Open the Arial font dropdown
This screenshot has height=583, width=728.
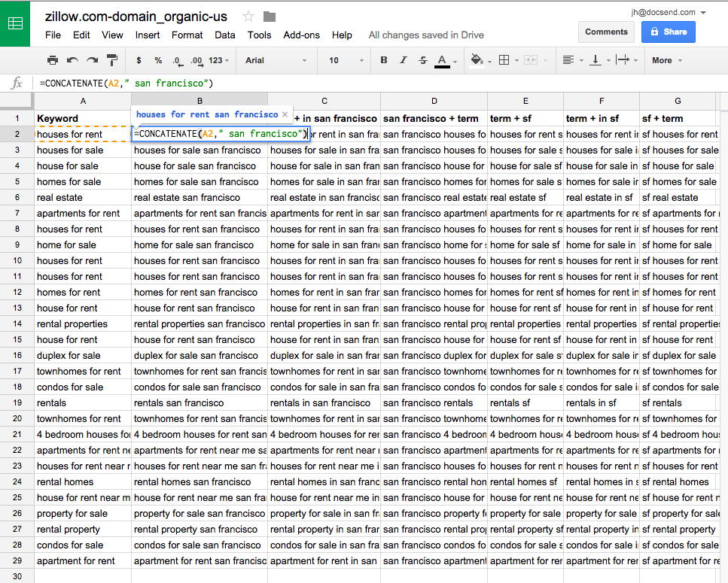click(276, 60)
